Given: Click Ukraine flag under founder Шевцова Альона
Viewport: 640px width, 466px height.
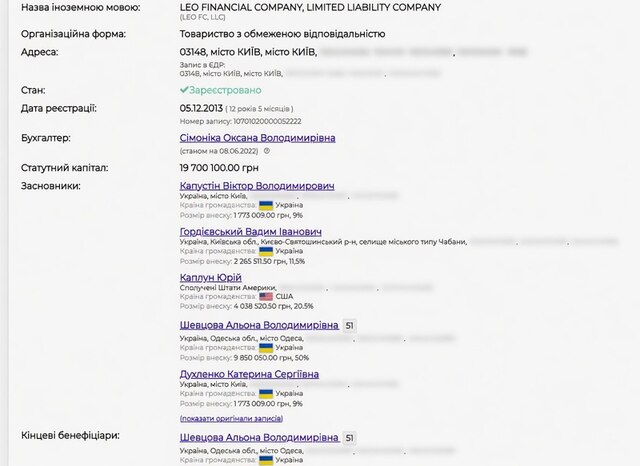Looking at the screenshot, I should 266,348.
